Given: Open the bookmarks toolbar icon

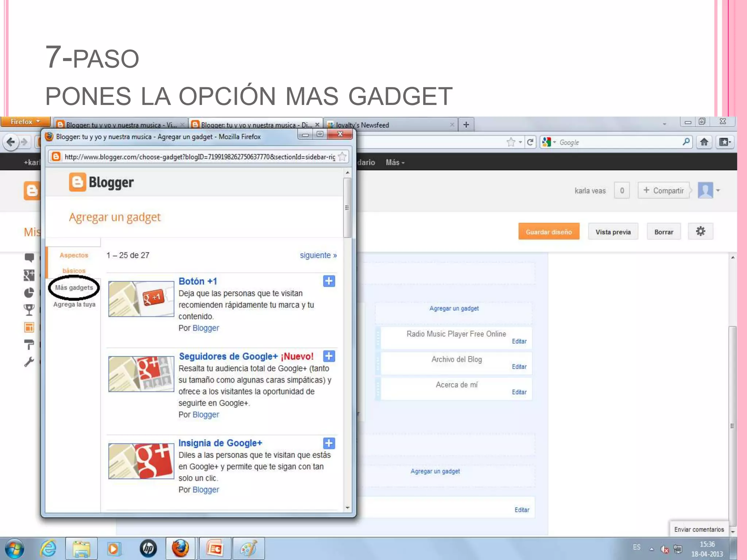Looking at the screenshot, I should (725, 142).
